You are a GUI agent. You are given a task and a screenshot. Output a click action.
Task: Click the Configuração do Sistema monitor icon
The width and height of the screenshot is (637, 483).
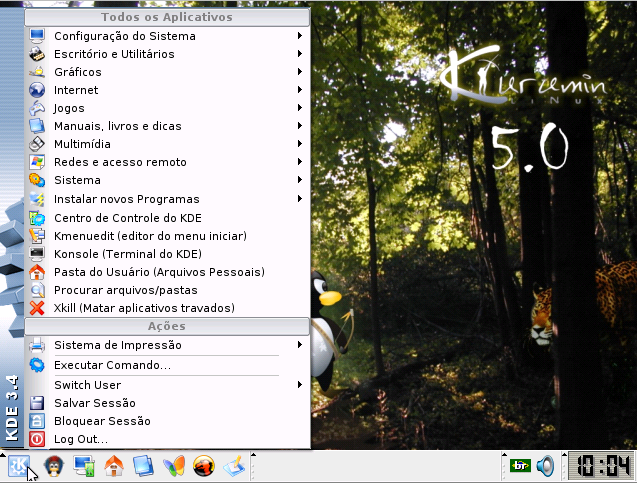(37, 36)
